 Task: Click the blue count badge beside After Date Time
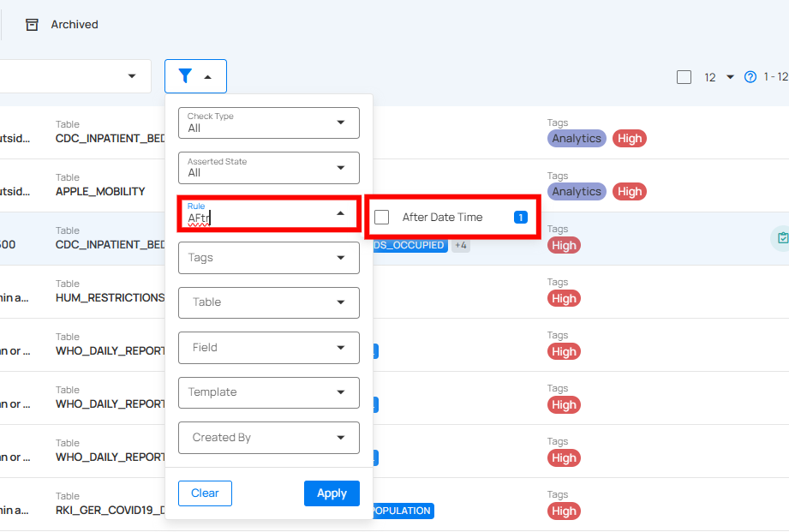coord(520,218)
